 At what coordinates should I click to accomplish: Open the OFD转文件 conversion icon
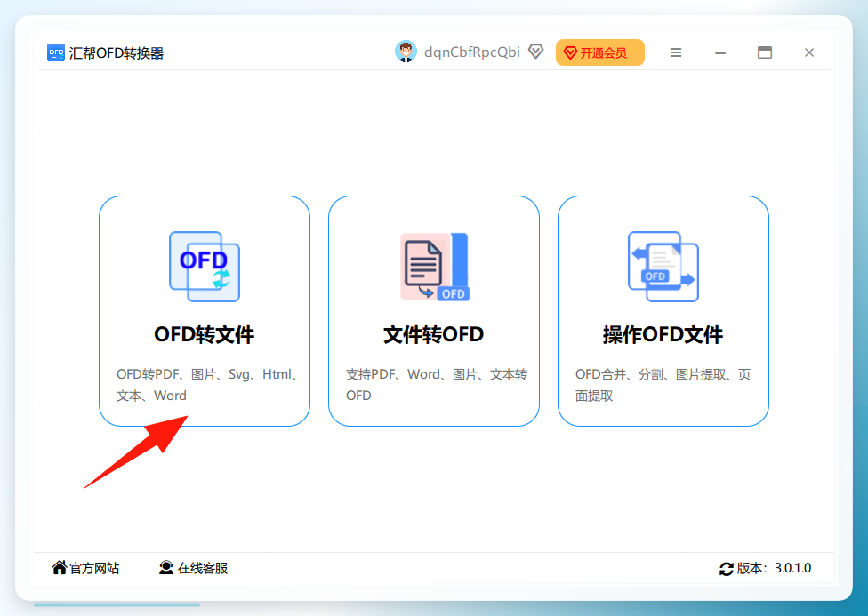[x=205, y=266]
